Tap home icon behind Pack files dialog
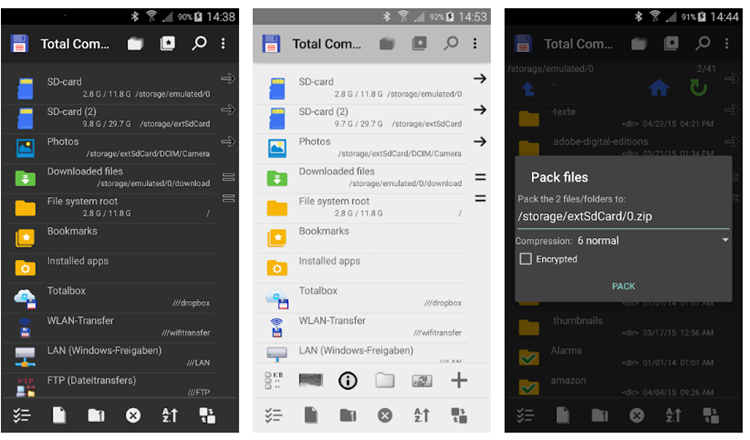750x440 pixels. coord(658,88)
